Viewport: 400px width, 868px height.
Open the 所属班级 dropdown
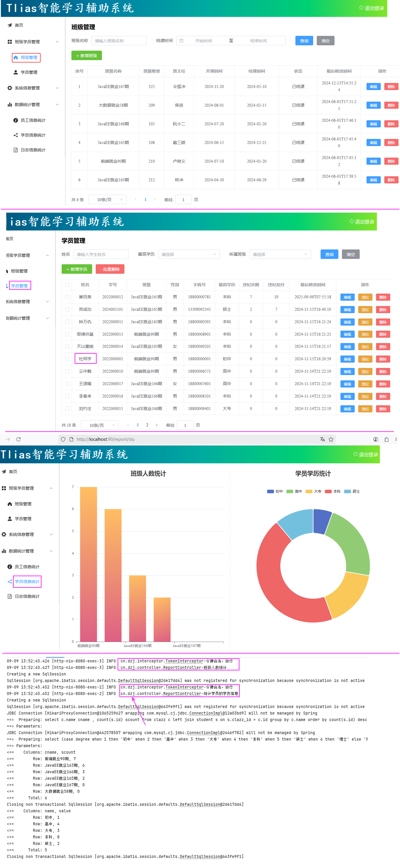tap(280, 254)
